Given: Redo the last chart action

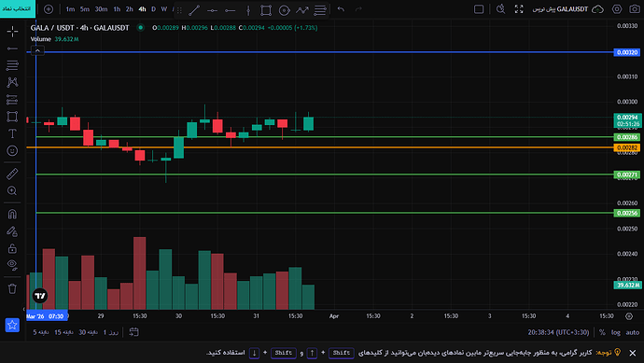Looking at the screenshot, I should point(358,9).
